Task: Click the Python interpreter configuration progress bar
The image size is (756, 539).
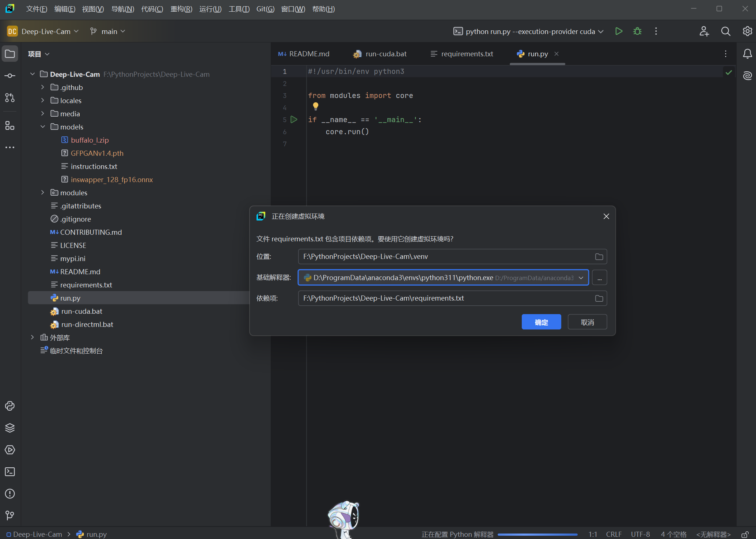Action: tap(537, 534)
